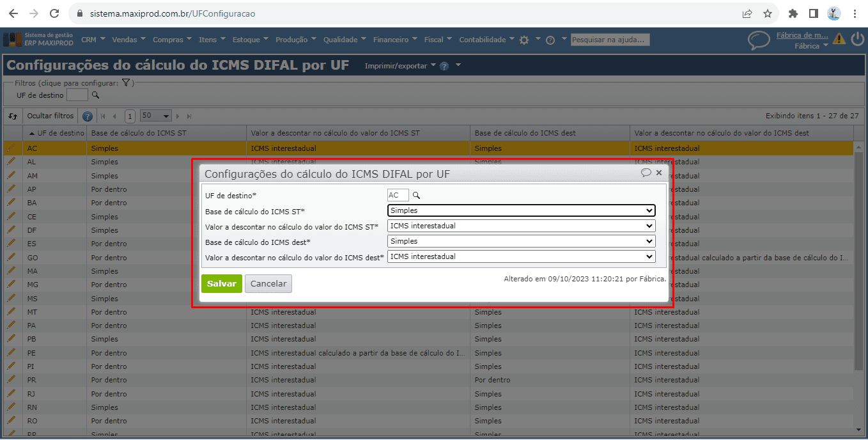Open the Produção menu
Viewport: 868px width, 440px height.
pyautogui.click(x=295, y=40)
